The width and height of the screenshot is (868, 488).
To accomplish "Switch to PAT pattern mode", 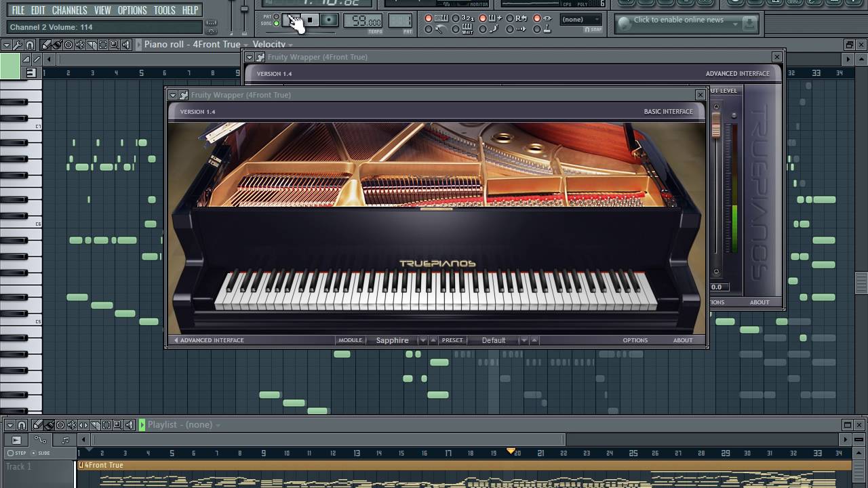I will (276, 16).
